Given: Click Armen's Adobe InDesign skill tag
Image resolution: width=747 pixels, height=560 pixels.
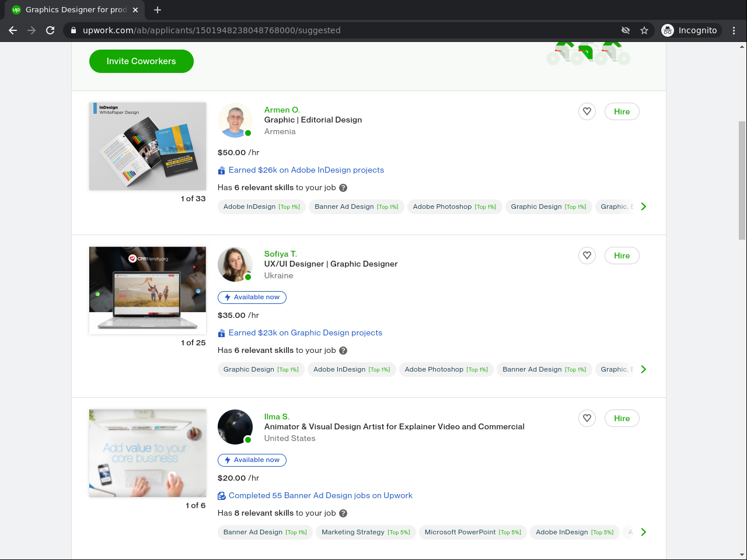Looking at the screenshot, I should 261,206.
